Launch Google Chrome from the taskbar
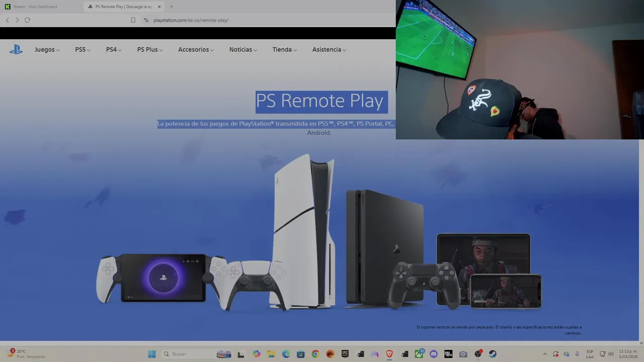 315,354
